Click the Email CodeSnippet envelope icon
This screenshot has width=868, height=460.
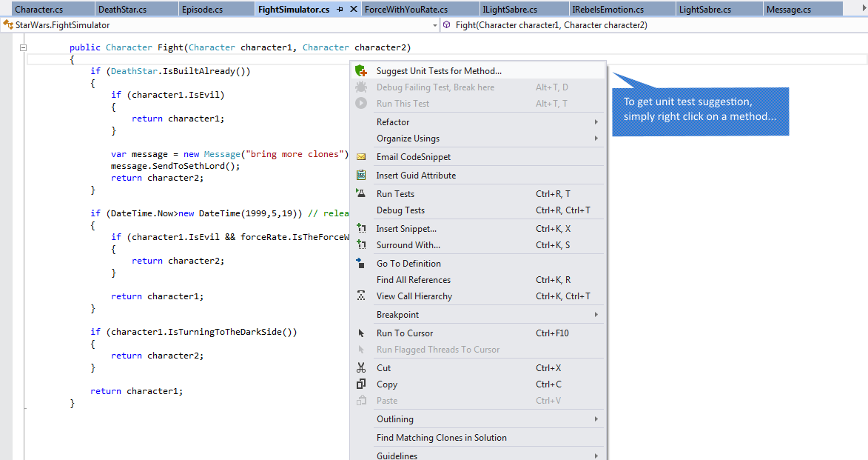(x=361, y=156)
